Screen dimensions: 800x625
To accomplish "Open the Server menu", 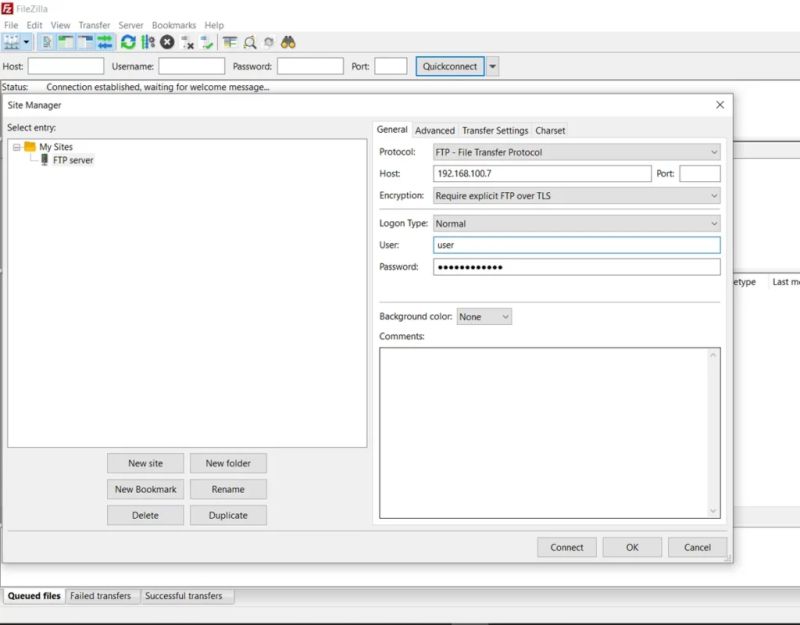I will tap(130, 24).
